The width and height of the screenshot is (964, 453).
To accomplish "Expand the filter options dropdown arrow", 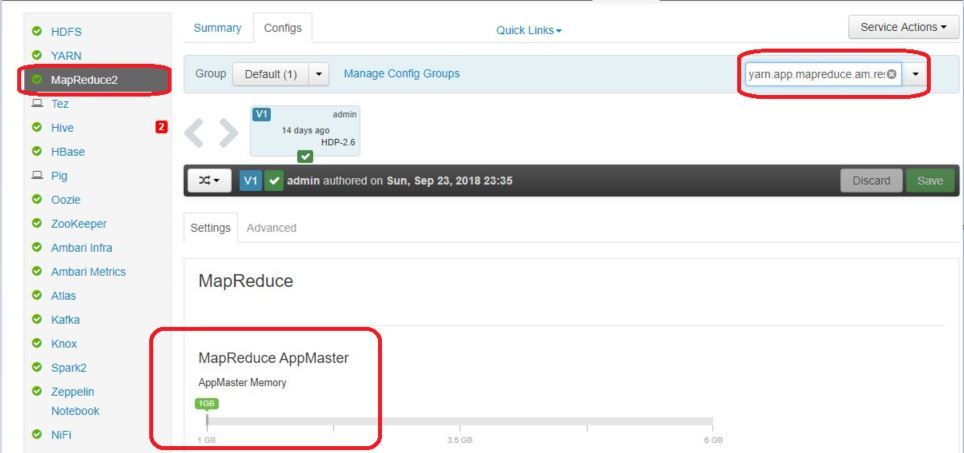I will pos(915,74).
